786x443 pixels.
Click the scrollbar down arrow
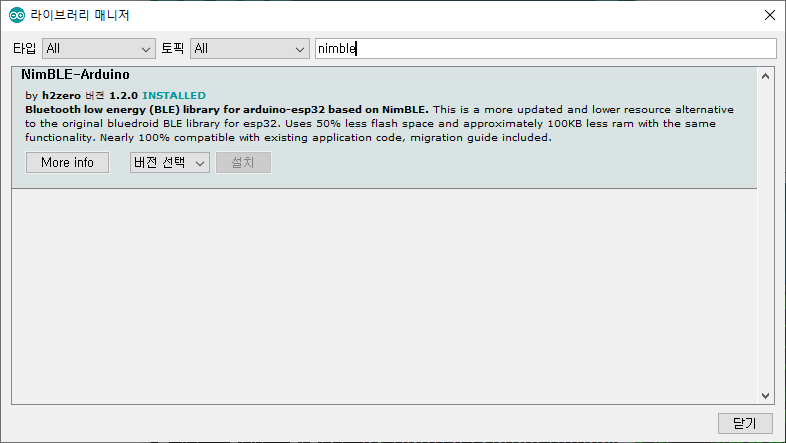765,395
